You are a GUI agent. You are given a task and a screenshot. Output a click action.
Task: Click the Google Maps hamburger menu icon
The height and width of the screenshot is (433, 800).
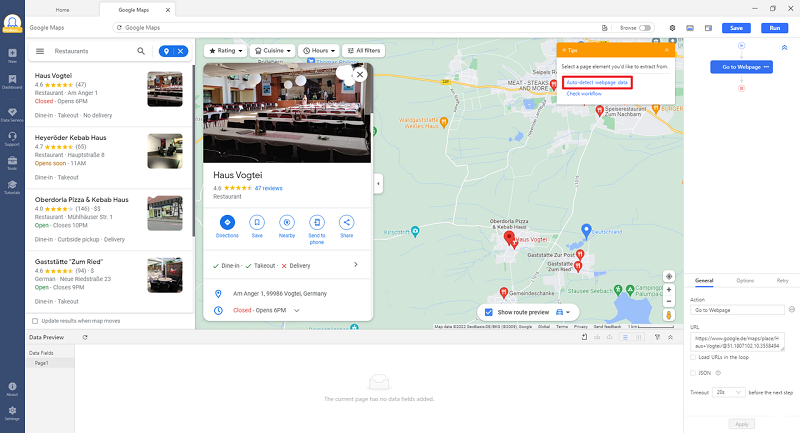coord(40,51)
